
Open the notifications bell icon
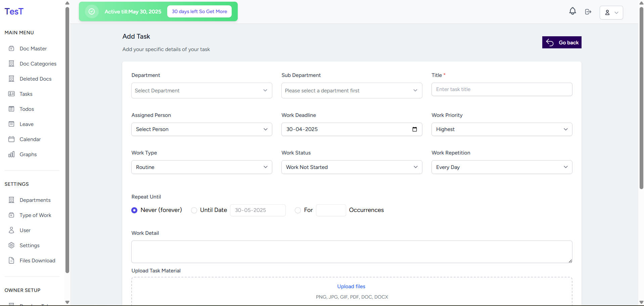point(572,11)
